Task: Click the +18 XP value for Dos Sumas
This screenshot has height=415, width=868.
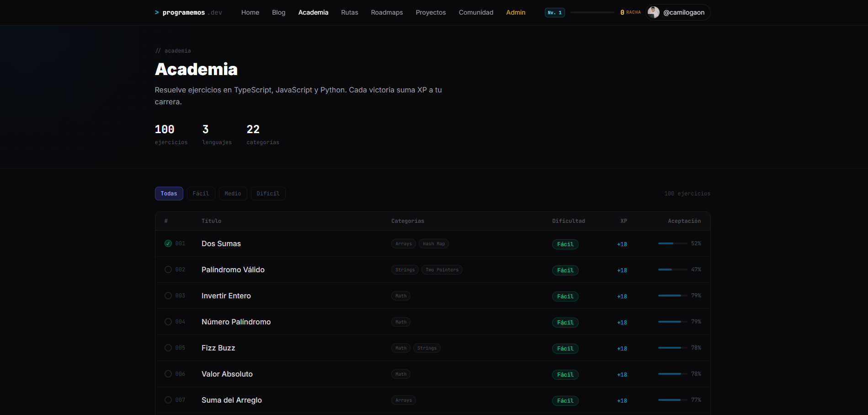Action: click(x=622, y=244)
